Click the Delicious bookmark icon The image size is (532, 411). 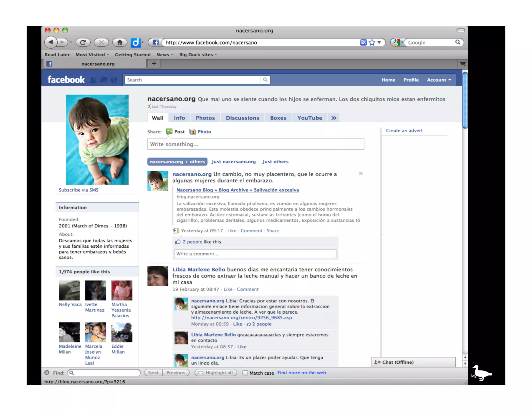[x=135, y=42]
